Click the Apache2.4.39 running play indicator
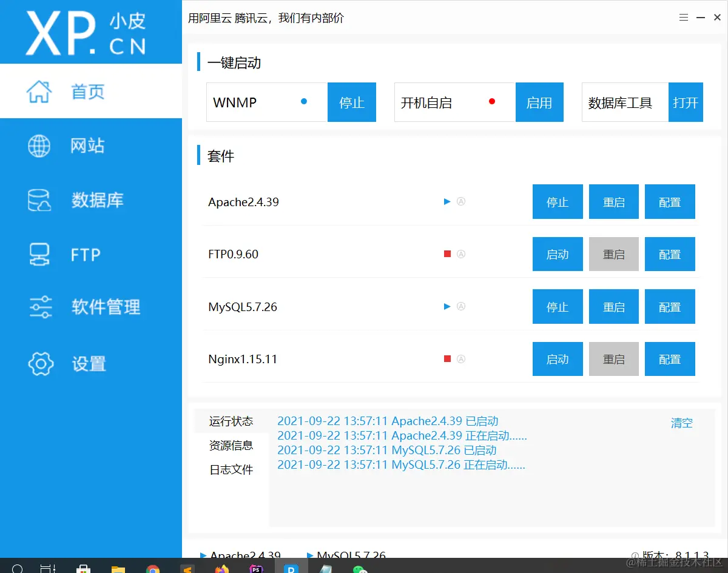Viewport: 728px width, 573px height. (x=447, y=201)
